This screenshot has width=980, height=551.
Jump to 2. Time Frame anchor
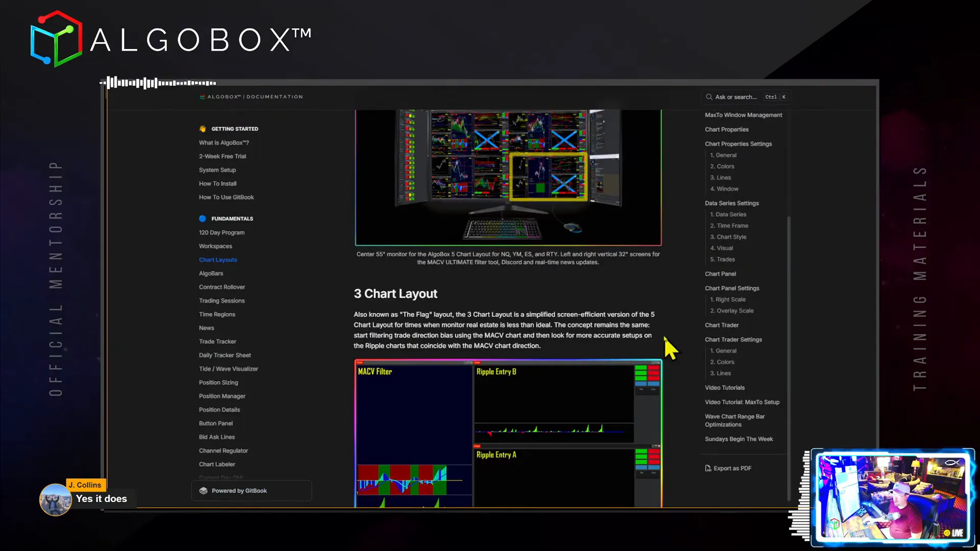point(729,226)
